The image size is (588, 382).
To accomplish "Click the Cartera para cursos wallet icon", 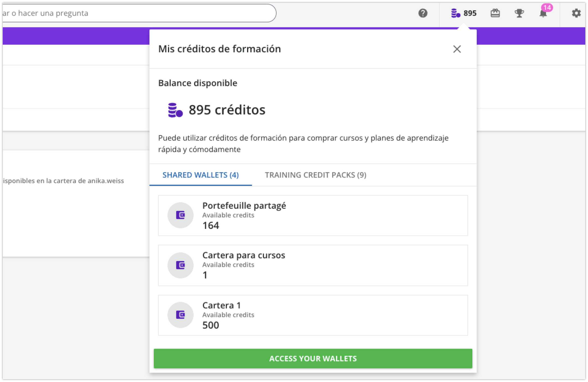I will click(x=181, y=265).
